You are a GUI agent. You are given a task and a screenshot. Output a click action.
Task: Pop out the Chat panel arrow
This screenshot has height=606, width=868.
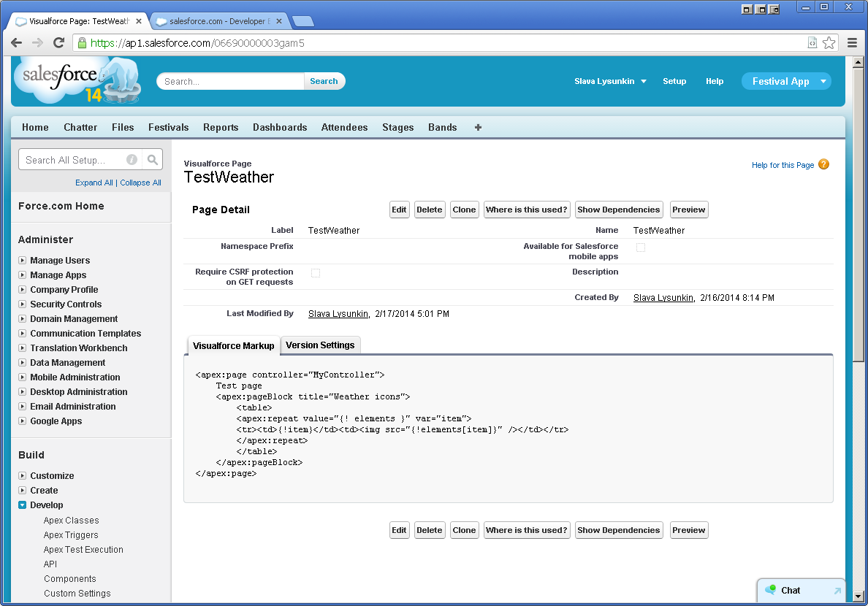837,591
